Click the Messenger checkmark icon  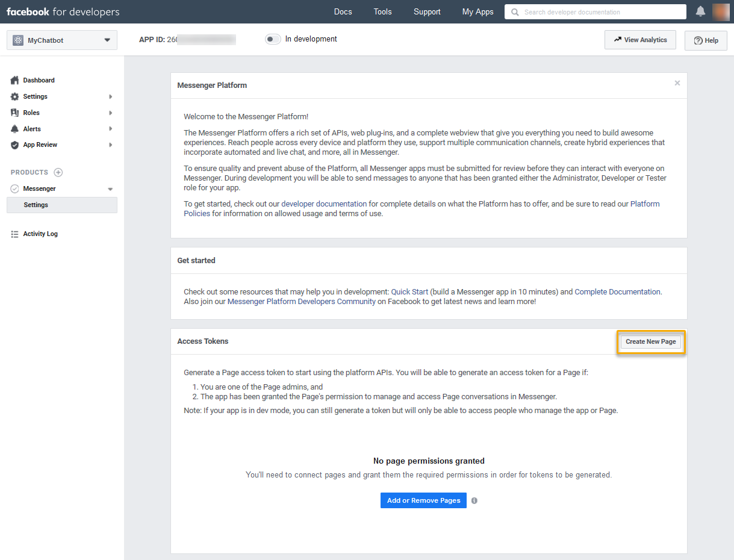(15, 188)
